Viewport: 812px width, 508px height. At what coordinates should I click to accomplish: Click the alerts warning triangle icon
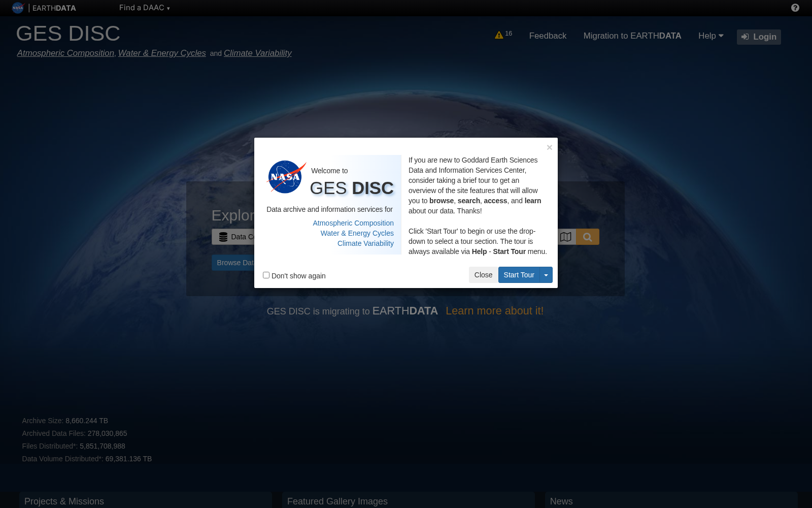499,35
